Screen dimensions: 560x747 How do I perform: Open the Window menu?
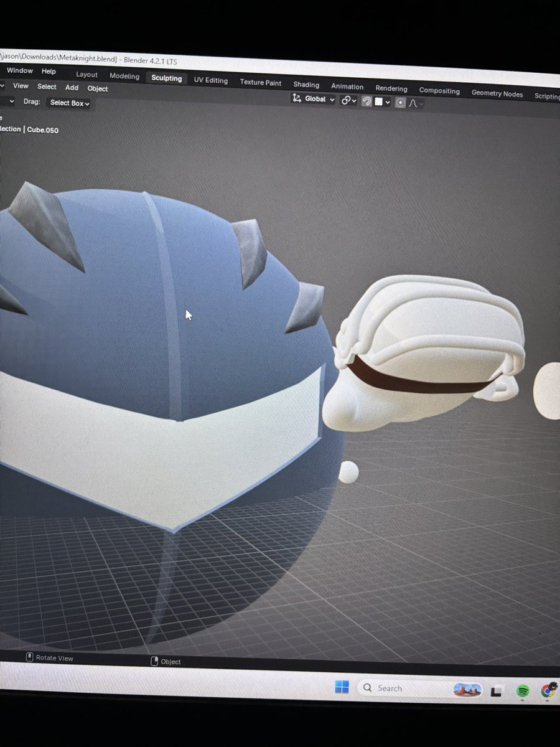click(19, 71)
